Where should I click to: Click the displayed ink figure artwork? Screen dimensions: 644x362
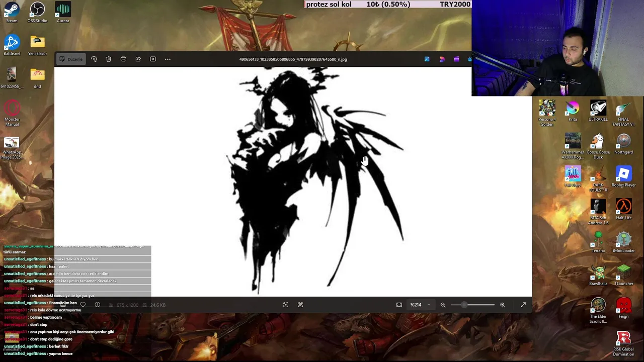(x=314, y=181)
